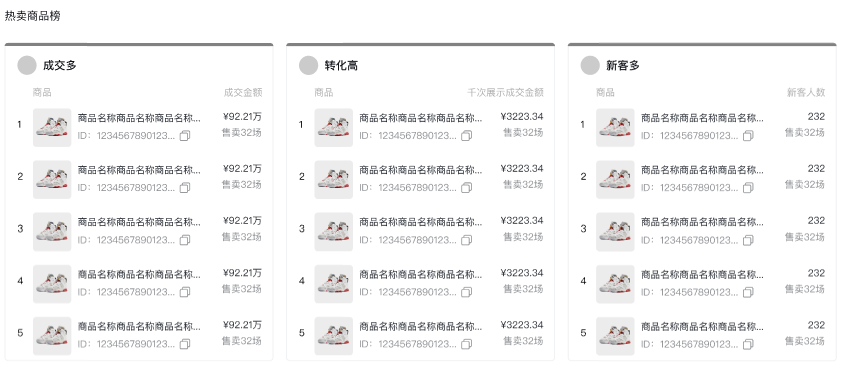Copy ID of rank 1 in 新客多

pos(748,136)
